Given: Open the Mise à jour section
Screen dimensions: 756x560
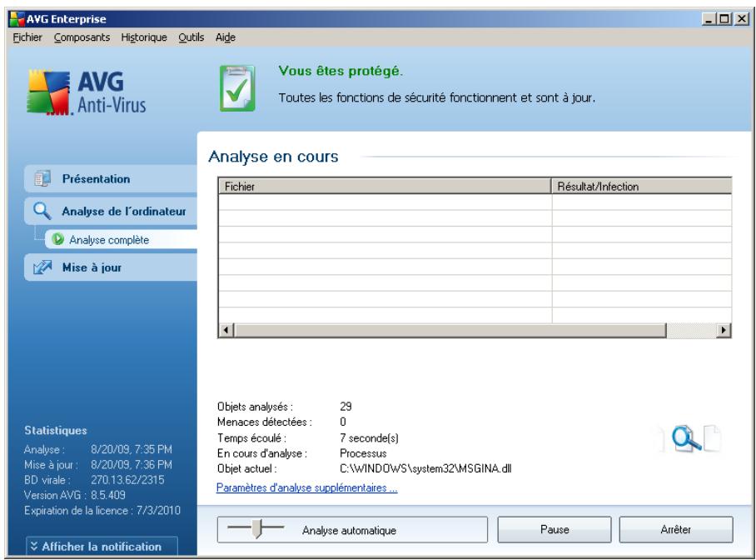Looking at the screenshot, I should (x=111, y=267).
